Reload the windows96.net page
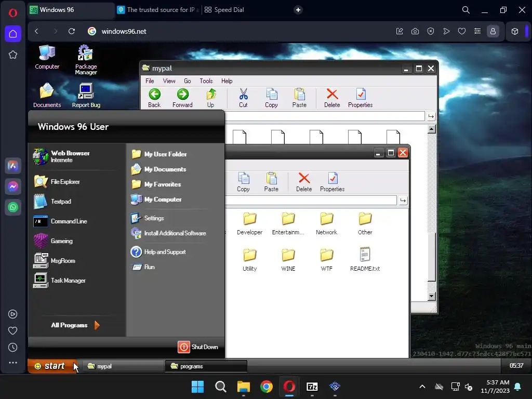The image size is (532, 399). click(72, 31)
